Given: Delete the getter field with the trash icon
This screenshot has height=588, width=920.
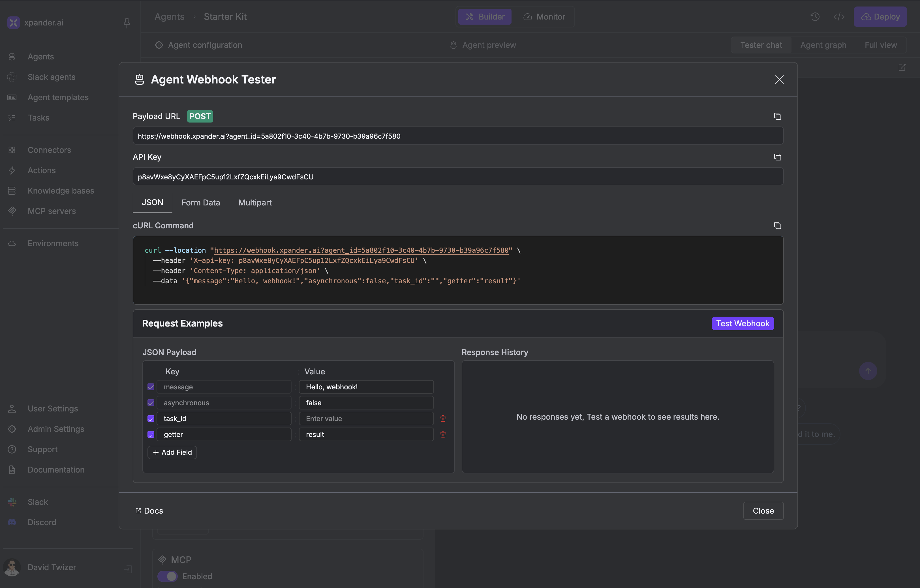Looking at the screenshot, I should (443, 434).
